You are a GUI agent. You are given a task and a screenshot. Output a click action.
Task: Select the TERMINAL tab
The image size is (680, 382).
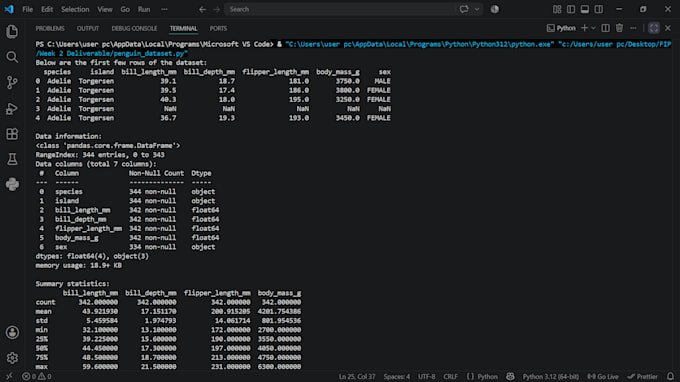pyautogui.click(x=183, y=28)
